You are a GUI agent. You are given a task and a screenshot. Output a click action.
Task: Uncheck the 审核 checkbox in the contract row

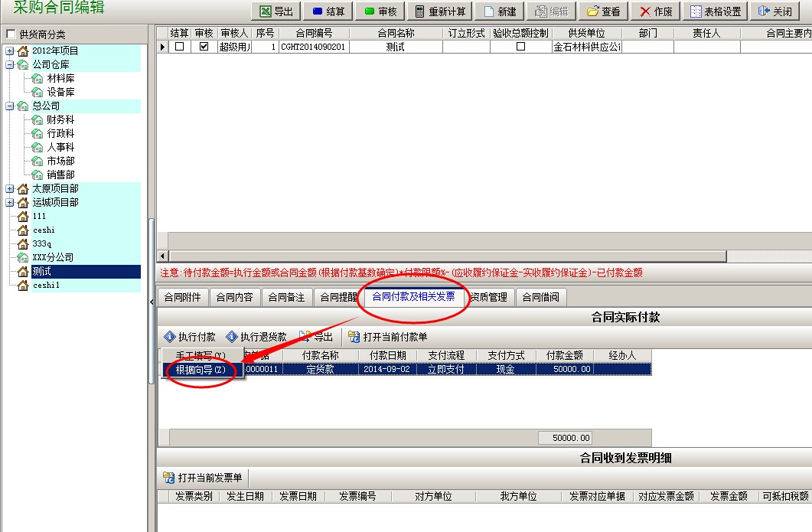[x=204, y=47]
